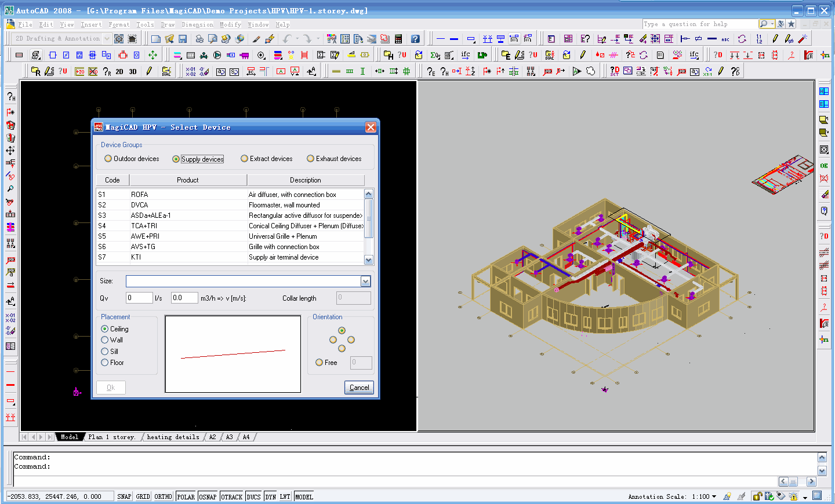Click the green move-arrows icon

[153, 55]
